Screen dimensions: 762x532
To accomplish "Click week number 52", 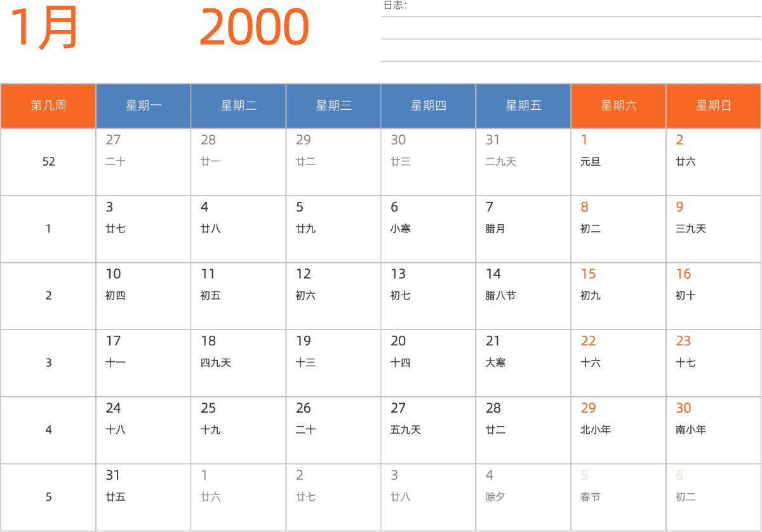I will pyautogui.click(x=48, y=162).
